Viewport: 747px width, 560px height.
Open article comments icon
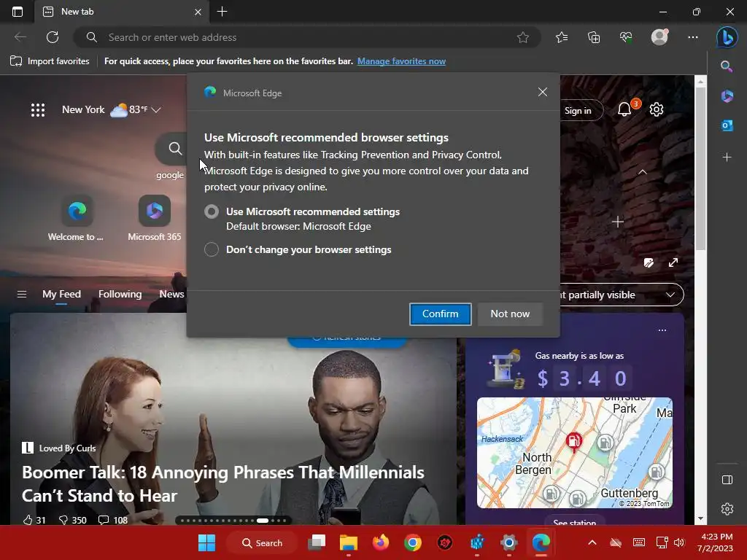(x=104, y=520)
